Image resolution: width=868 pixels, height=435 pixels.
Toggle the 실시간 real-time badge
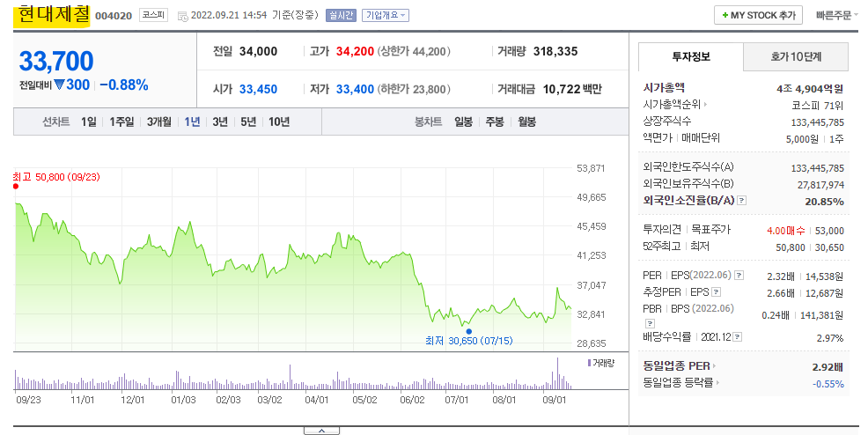point(341,16)
